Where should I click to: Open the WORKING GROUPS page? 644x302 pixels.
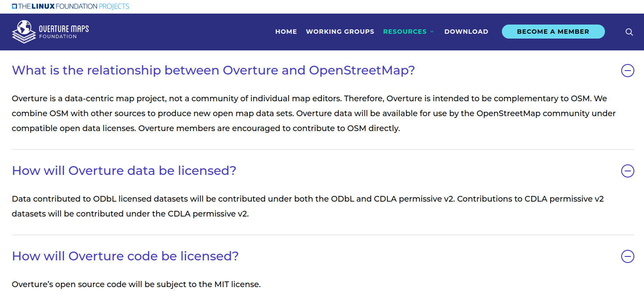[x=340, y=32]
